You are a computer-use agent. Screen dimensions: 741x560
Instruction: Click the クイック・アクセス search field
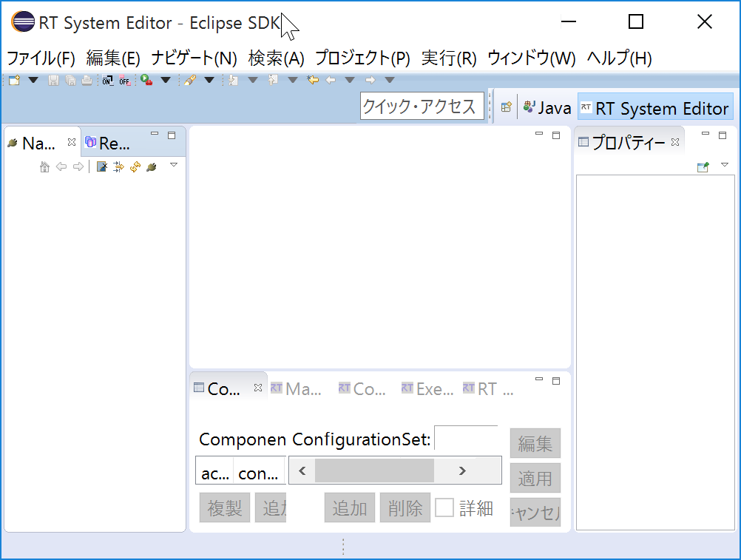[x=422, y=106]
